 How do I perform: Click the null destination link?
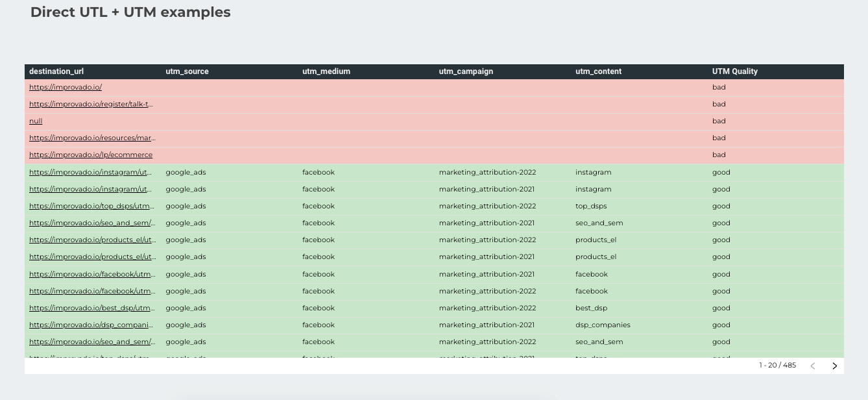tap(35, 121)
